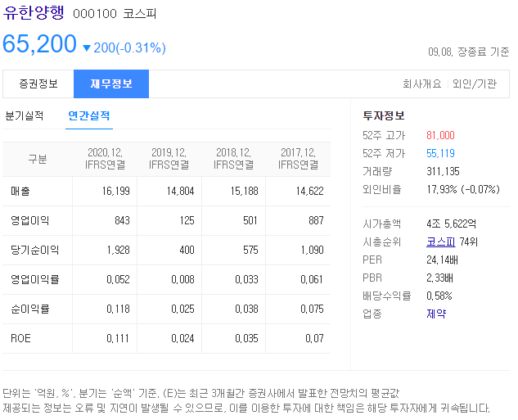
Task: Select the 연간실적 sub-tab
Action: pyautogui.click(x=89, y=115)
